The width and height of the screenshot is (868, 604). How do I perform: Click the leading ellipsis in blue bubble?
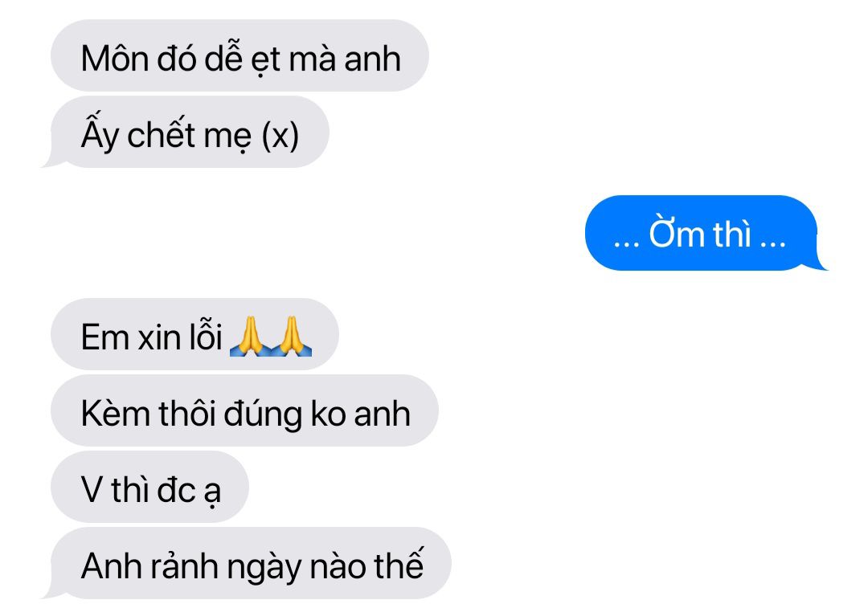click(x=627, y=243)
